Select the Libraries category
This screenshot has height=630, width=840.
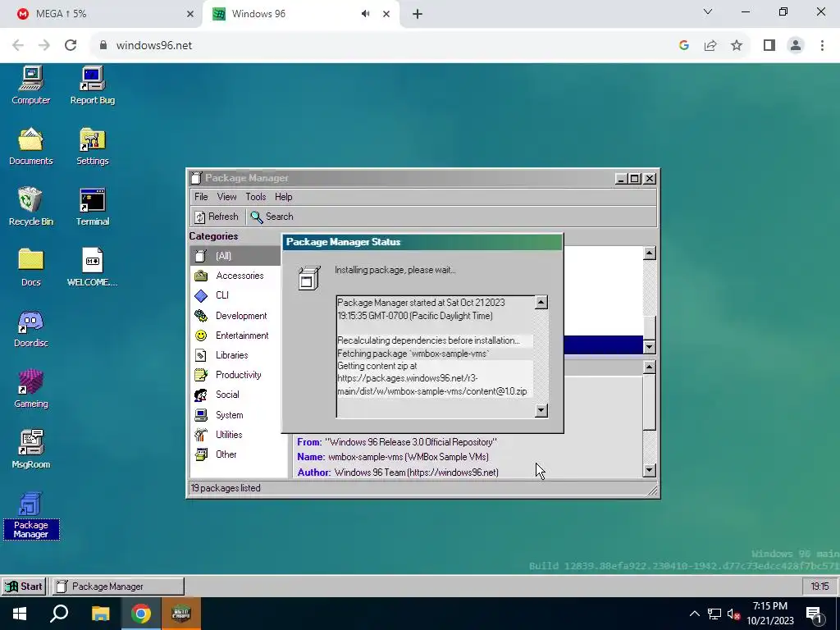(235, 355)
